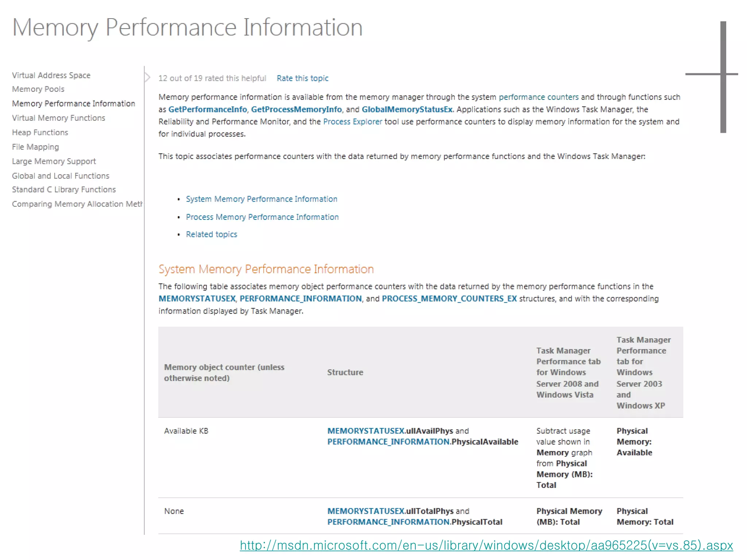Viewport: 747px width, 560px height.
Task: Click the 'Available KB' table cell
Action: [x=186, y=431]
